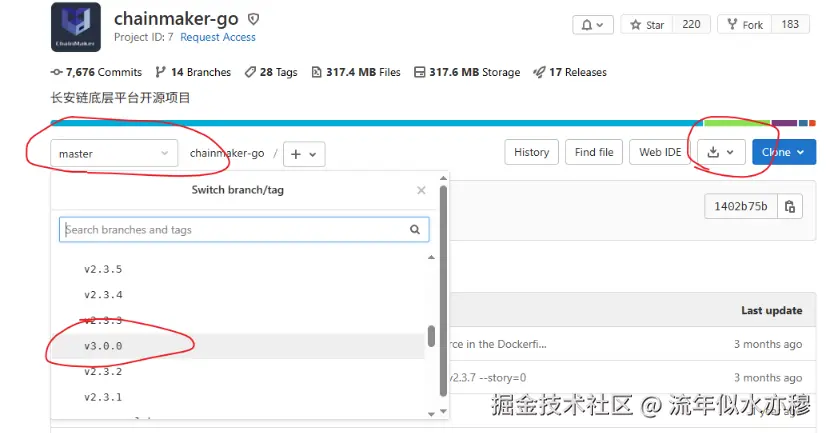Screen dimensions: 826x433
Task: Open 28 Tags link
Action: [271, 72]
